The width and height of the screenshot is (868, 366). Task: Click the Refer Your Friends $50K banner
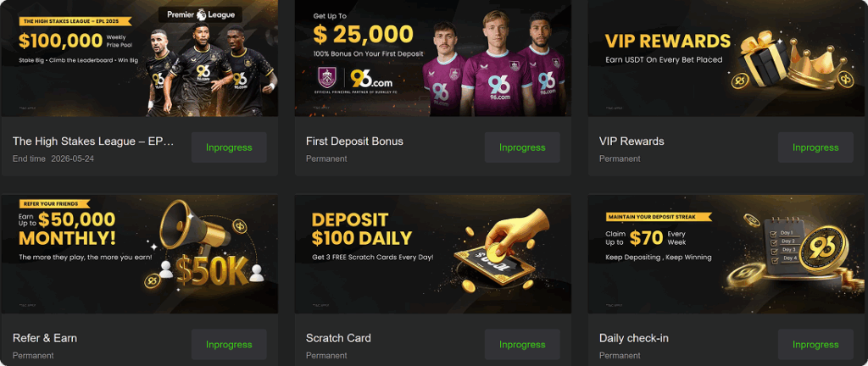point(140,254)
